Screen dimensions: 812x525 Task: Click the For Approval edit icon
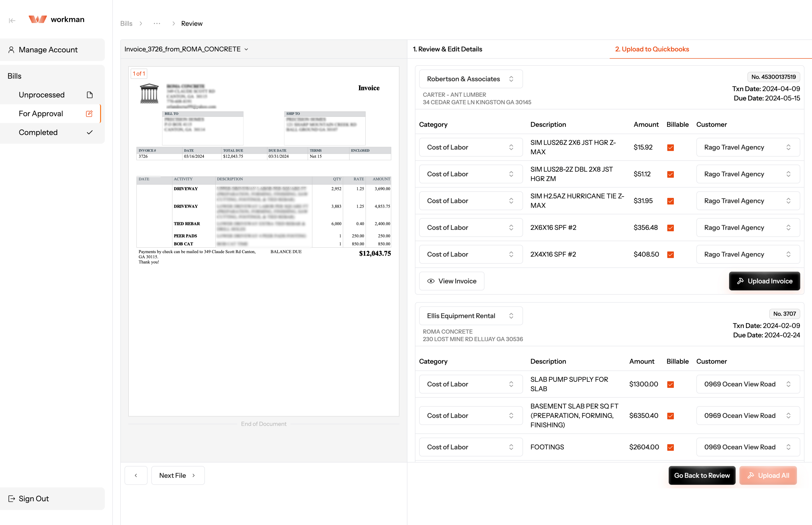click(89, 114)
